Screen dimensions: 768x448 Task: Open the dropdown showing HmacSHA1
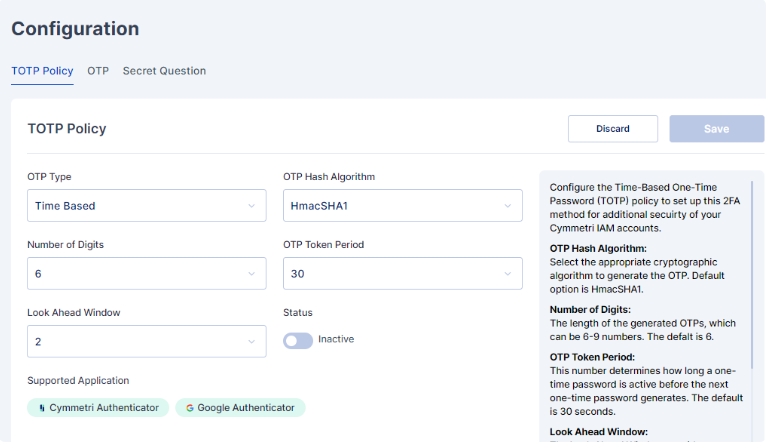click(395, 206)
